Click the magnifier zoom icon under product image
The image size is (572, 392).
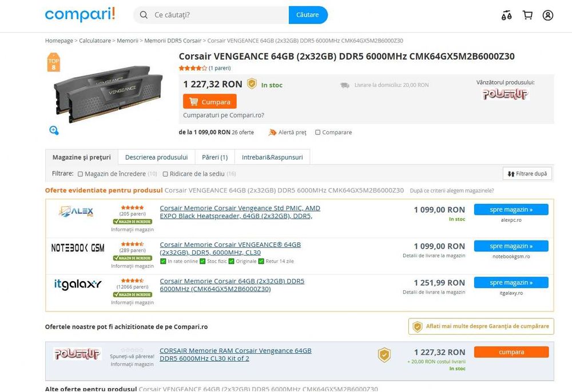[x=54, y=130]
